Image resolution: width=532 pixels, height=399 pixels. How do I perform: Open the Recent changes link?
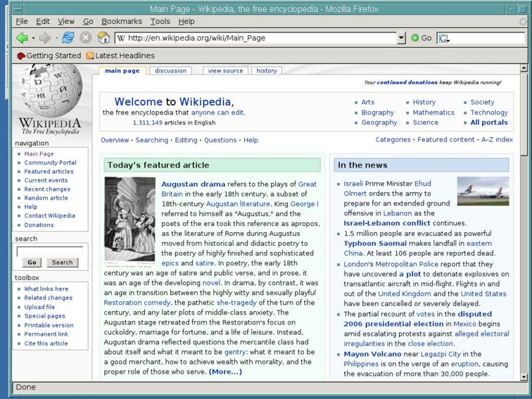(x=47, y=189)
